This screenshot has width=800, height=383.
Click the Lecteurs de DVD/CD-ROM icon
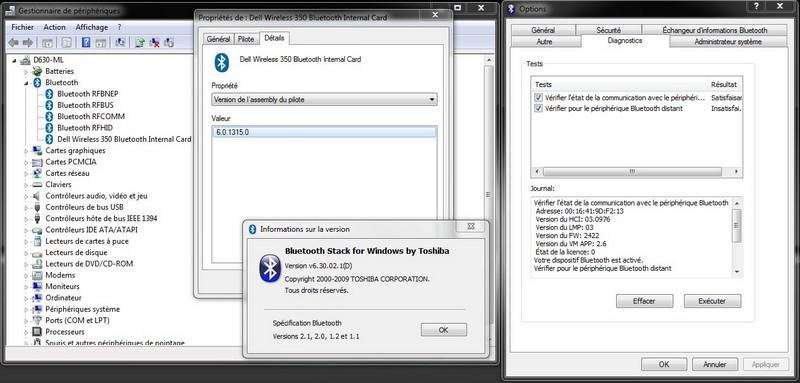point(37,264)
